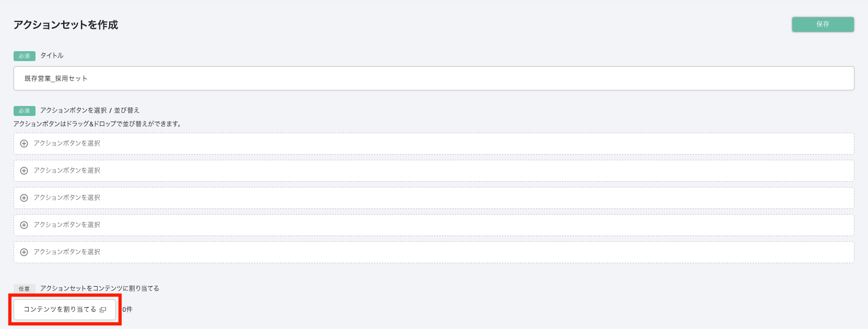Open the last アクションボタンを選択 row
This screenshot has width=868, height=329.
pyautogui.click(x=433, y=252)
